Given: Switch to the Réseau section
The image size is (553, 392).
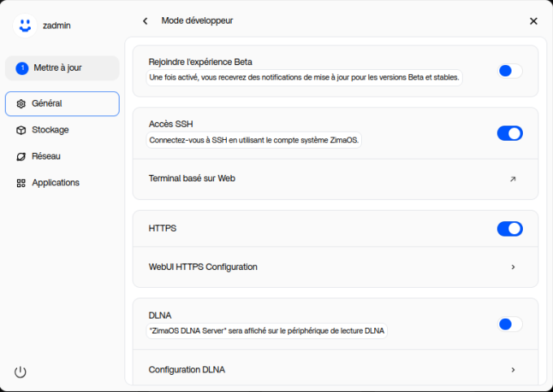Looking at the screenshot, I should tap(46, 156).
